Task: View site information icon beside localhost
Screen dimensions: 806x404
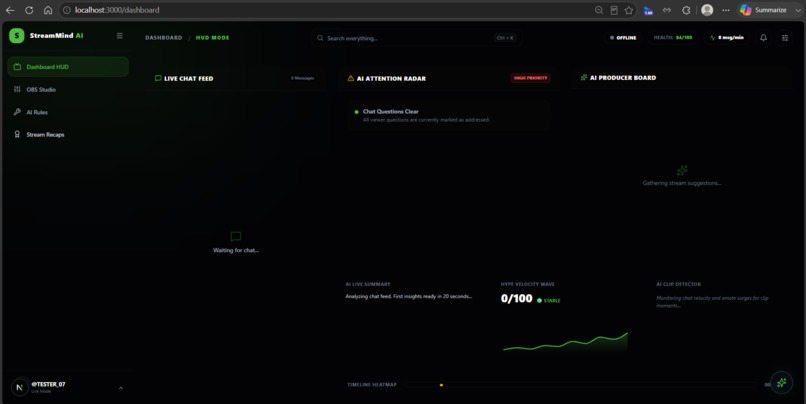Action: tap(67, 10)
